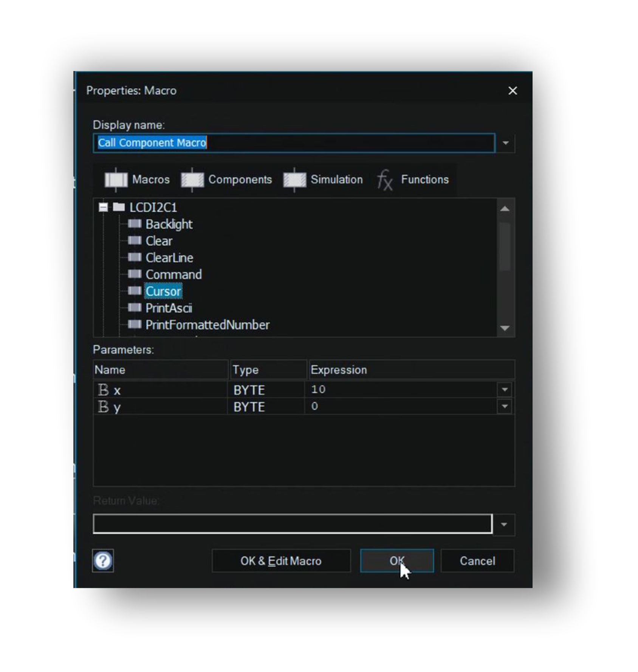
Task: Click the Command macro icon
Action: click(x=135, y=274)
